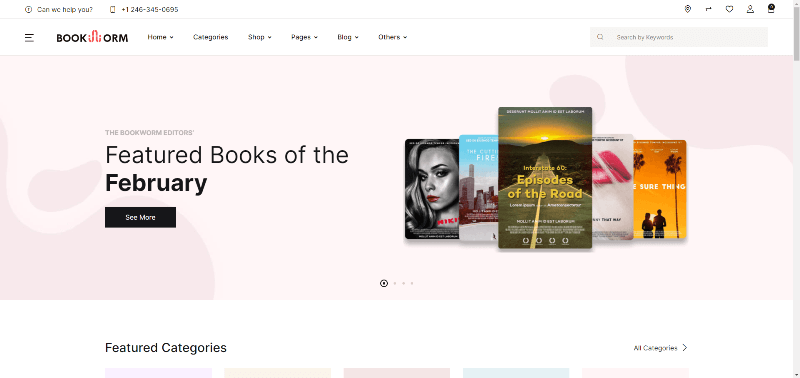Select the second carousel slide dot
The height and width of the screenshot is (378, 800).
pos(394,283)
